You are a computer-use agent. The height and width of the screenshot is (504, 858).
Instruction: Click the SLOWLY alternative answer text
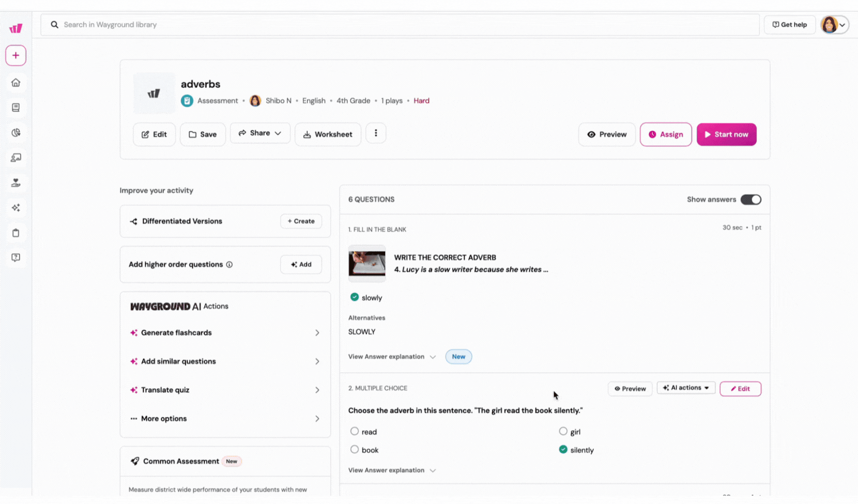pos(362,332)
